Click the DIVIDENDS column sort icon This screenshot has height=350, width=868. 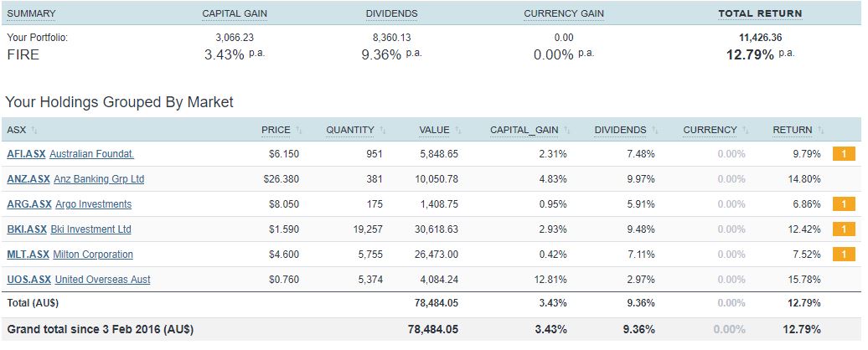tap(655, 131)
